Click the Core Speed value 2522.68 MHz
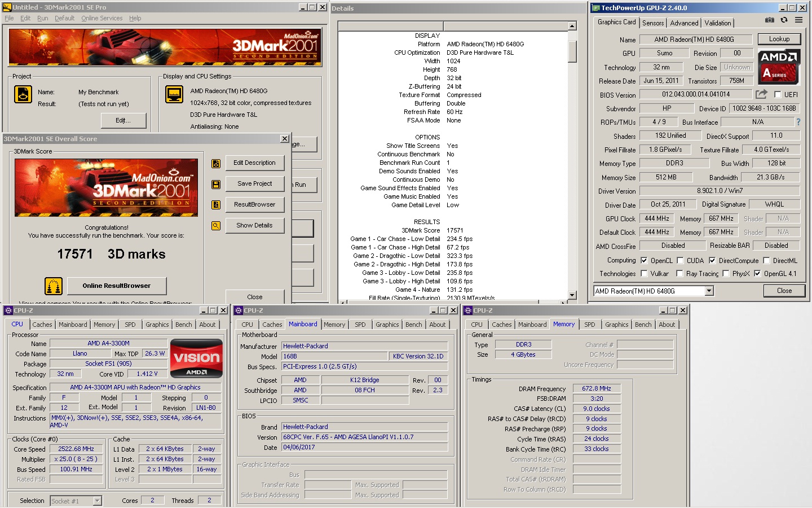The height and width of the screenshot is (508, 812). 76,449
